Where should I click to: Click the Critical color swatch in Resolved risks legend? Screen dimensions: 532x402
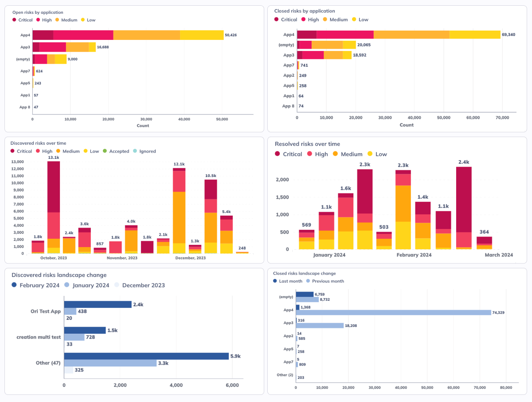278,154
